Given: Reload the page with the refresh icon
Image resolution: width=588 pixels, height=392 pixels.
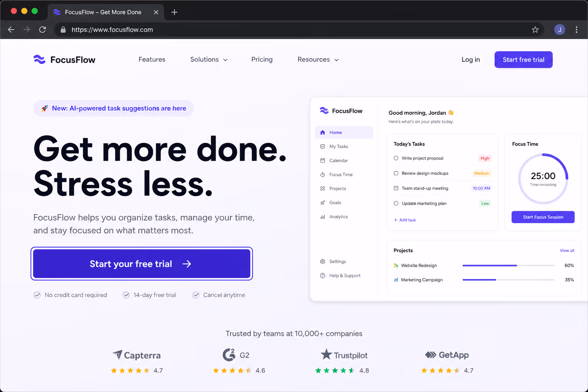Looking at the screenshot, I should [x=42, y=29].
